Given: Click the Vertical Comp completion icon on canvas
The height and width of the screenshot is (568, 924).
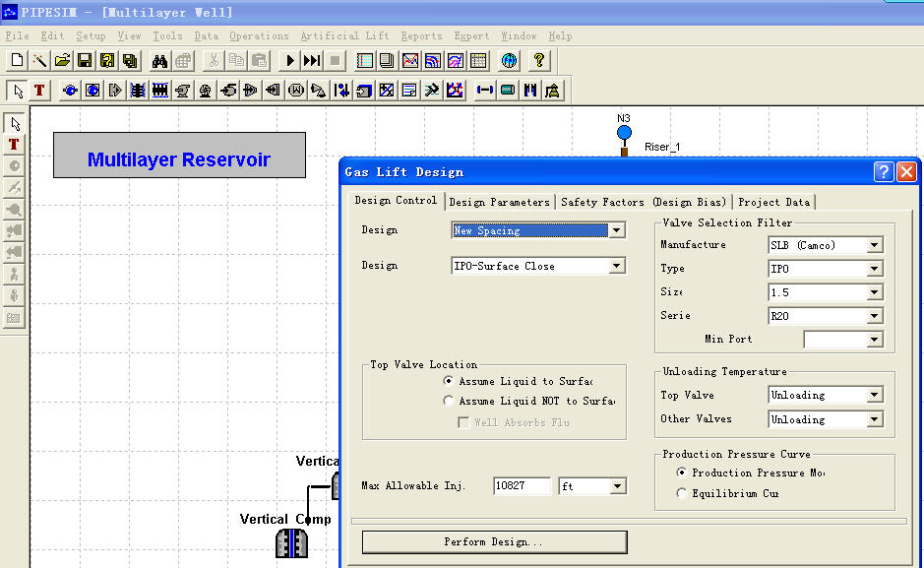Looking at the screenshot, I should coord(291,542).
